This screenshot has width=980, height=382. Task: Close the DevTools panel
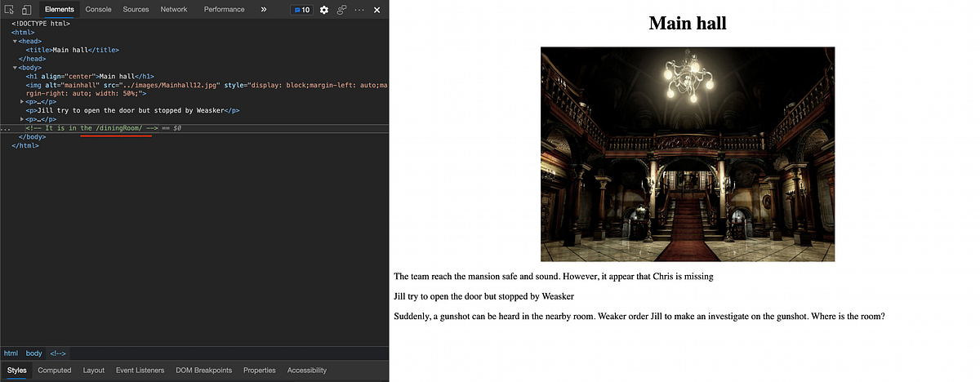[376, 10]
